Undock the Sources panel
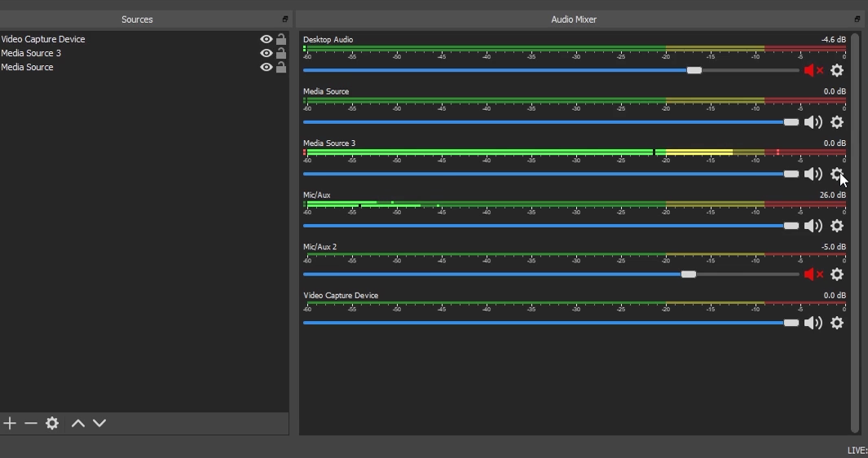 click(x=285, y=20)
